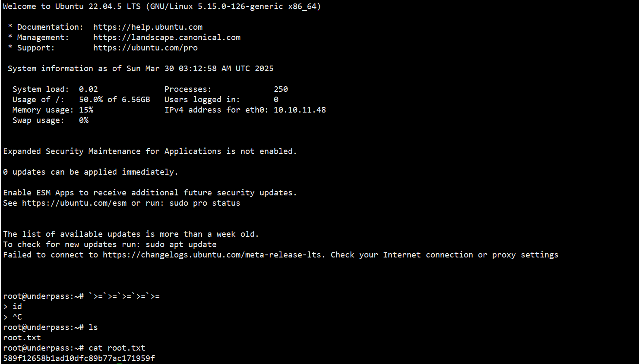Click the System load value 0.02

point(89,89)
